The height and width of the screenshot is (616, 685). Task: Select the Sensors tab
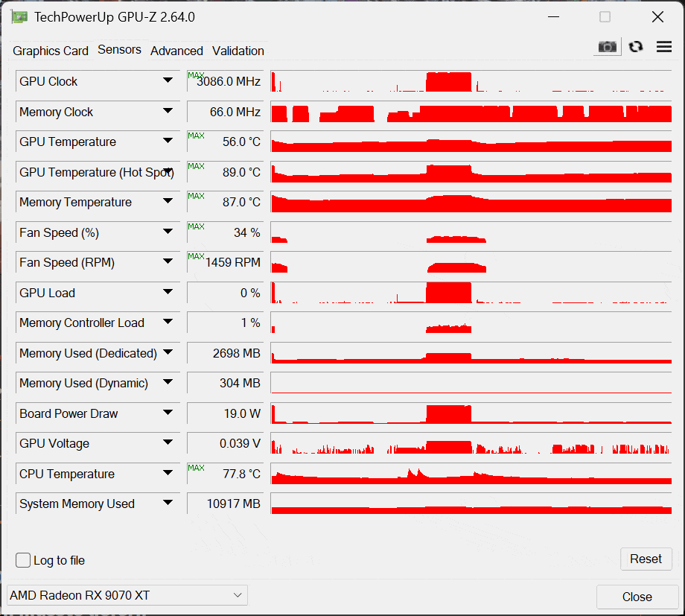119,50
